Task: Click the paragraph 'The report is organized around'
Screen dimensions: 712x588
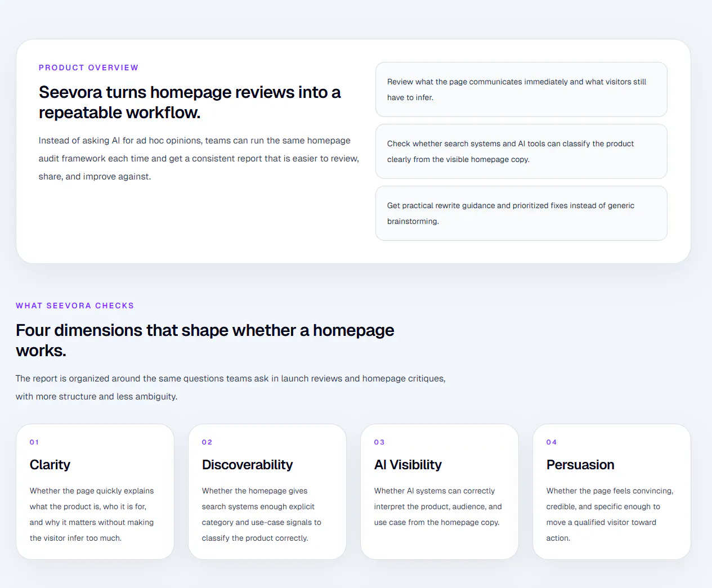Action: pyautogui.click(x=231, y=388)
